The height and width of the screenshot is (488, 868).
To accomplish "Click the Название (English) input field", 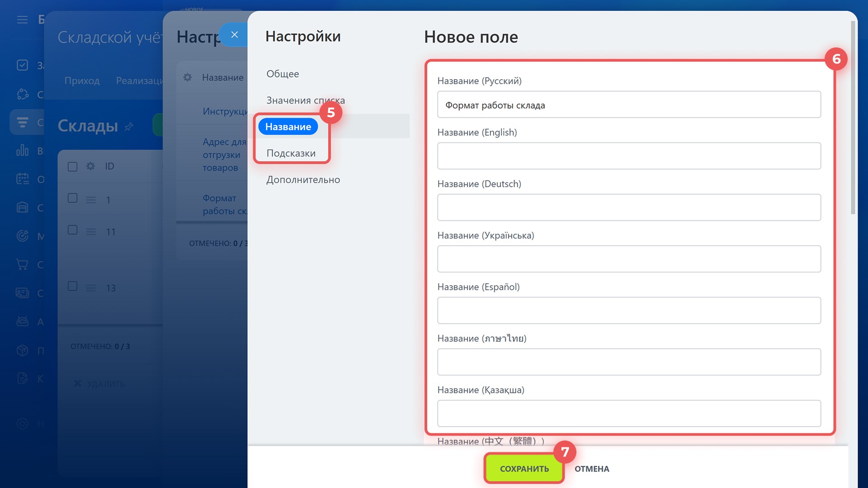I will pos(628,156).
